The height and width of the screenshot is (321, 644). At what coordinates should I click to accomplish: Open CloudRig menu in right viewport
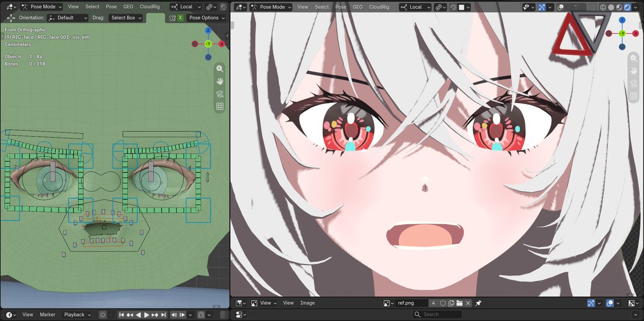pos(379,7)
